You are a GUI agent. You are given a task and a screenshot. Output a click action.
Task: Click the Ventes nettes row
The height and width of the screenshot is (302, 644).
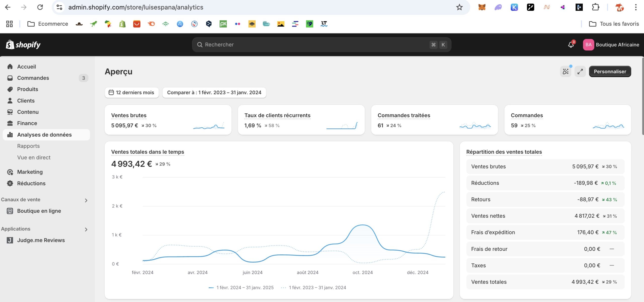click(x=545, y=216)
